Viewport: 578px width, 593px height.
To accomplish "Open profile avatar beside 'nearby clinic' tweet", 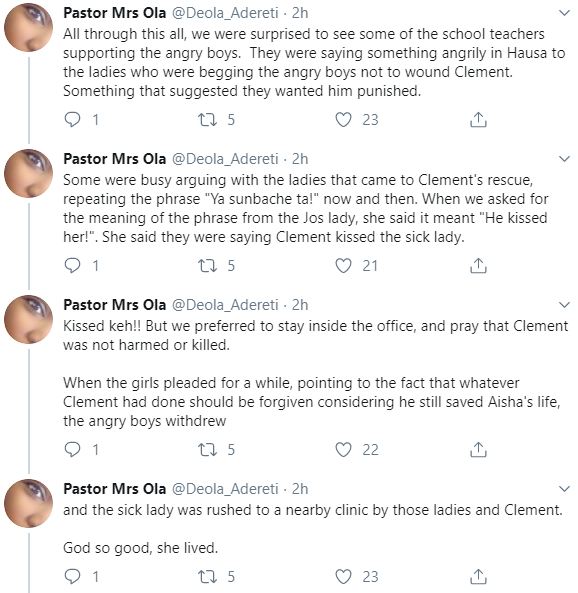I will click(x=28, y=503).
